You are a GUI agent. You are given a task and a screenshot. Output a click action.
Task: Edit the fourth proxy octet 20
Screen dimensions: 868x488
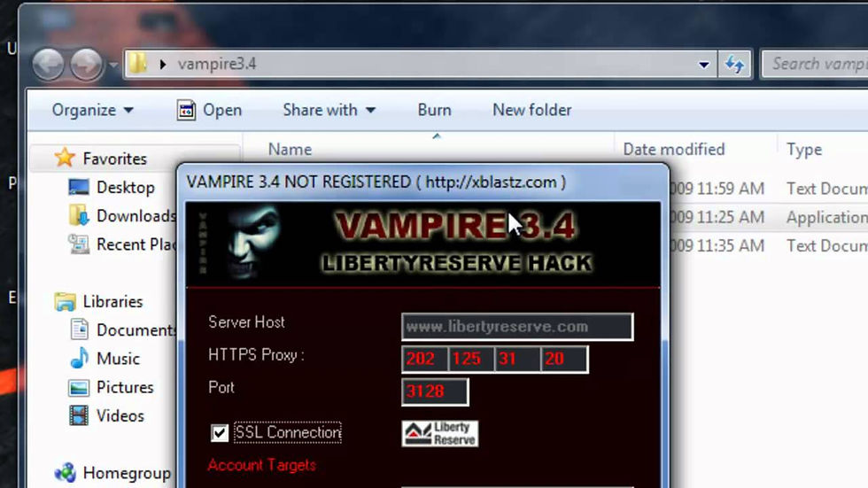click(564, 359)
